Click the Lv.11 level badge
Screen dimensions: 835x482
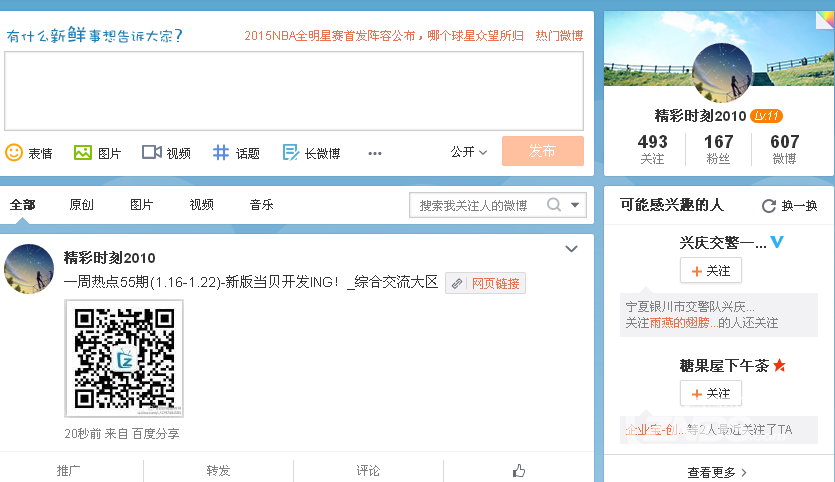[766, 116]
